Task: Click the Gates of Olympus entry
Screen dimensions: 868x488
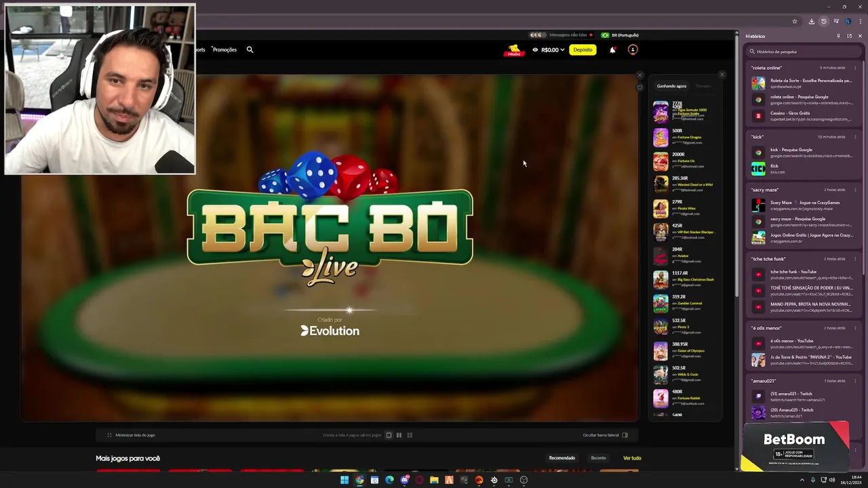Action: tap(685, 350)
